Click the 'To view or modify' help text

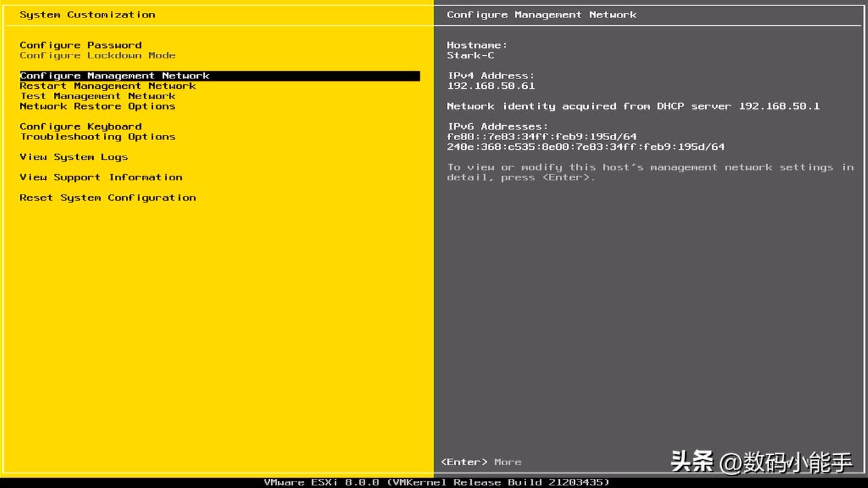click(651, 172)
